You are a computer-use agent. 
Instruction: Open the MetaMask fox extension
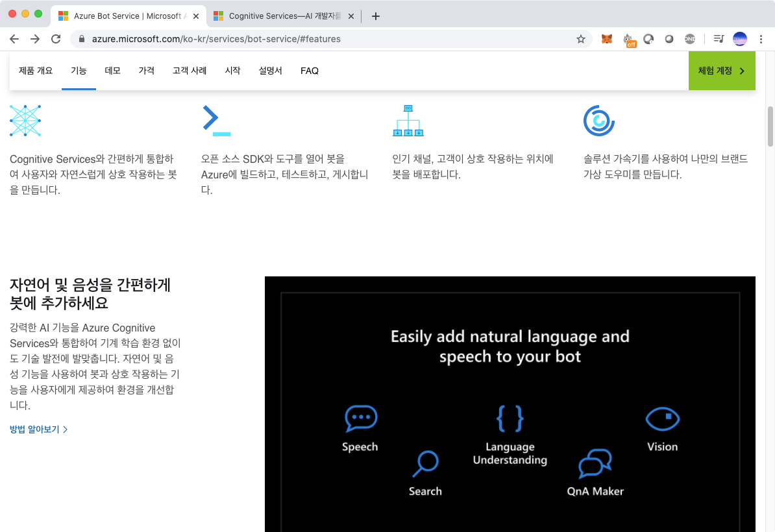click(x=606, y=39)
